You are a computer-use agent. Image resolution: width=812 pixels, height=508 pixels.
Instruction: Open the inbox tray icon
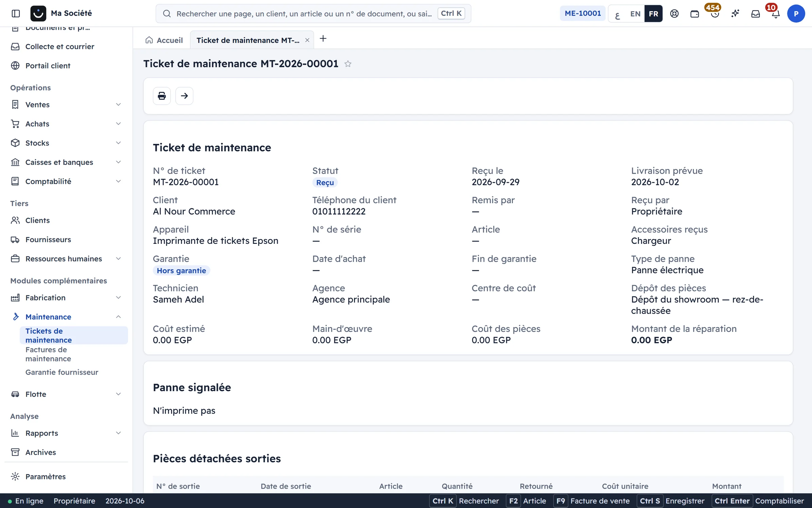click(755, 14)
